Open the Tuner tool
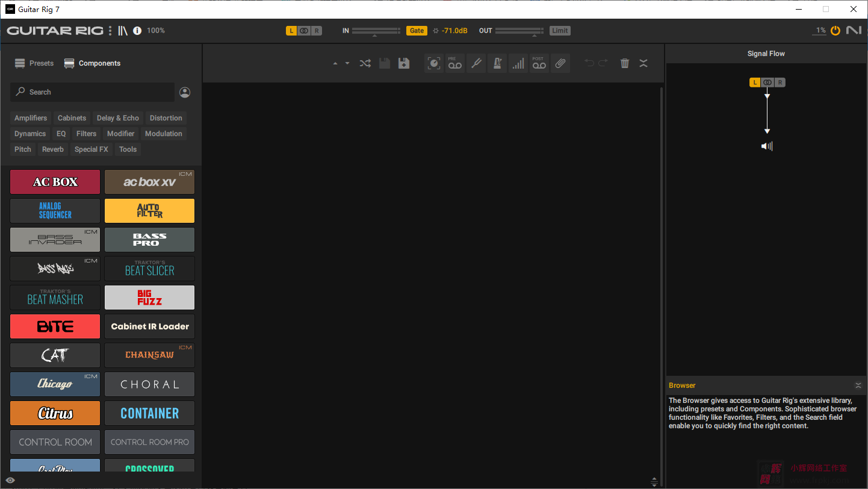868x489 pixels. coord(476,63)
